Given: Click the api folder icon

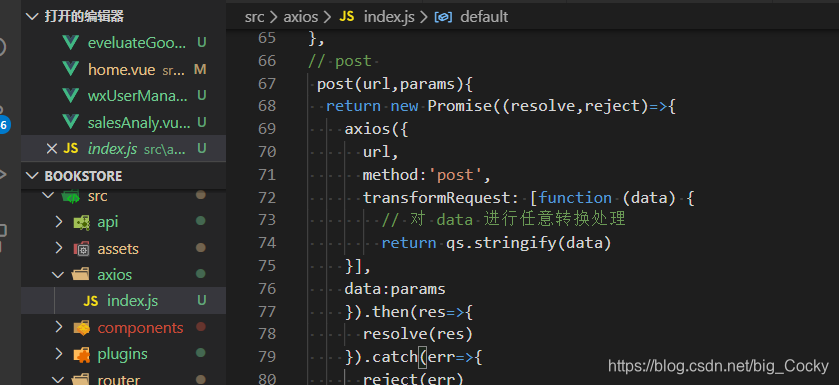Looking at the screenshot, I should pos(81,222).
